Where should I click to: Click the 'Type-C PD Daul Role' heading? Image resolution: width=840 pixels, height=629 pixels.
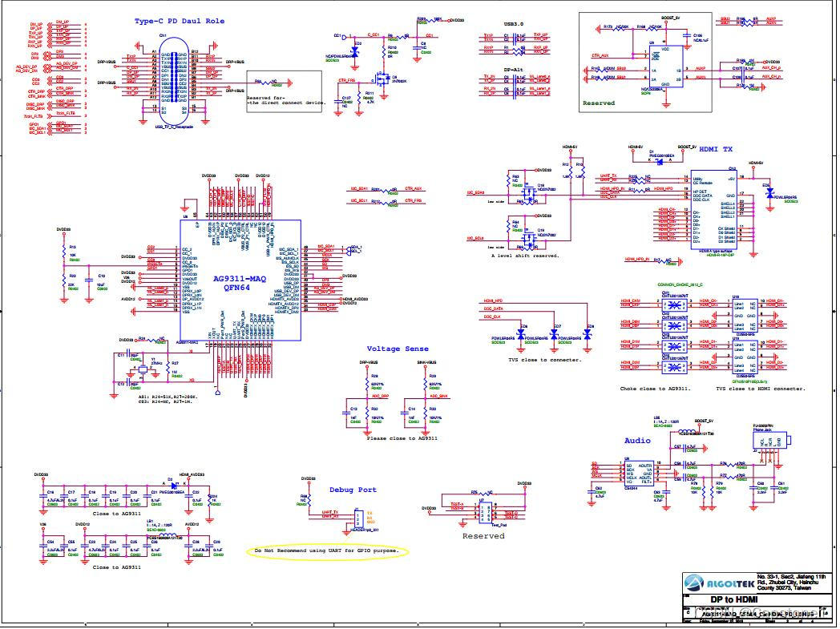click(180, 21)
